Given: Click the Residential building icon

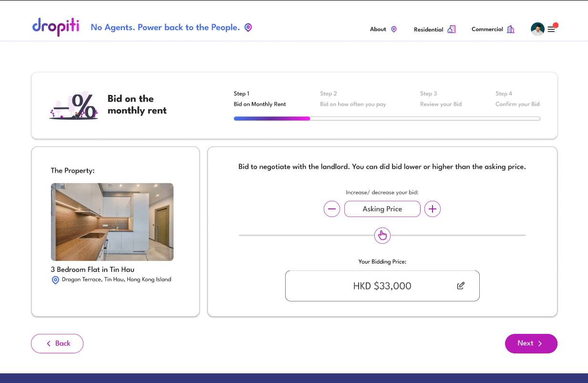Looking at the screenshot, I should click(451, 30).
